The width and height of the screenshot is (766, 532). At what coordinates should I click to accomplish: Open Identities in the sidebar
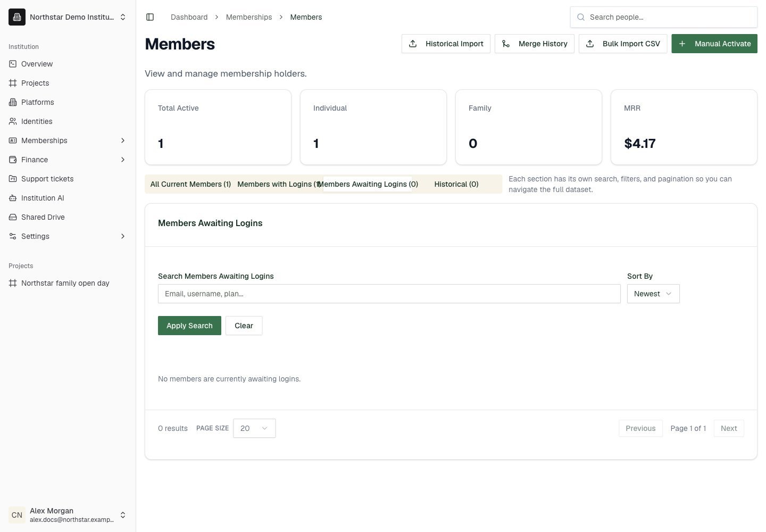pos(68,121)
